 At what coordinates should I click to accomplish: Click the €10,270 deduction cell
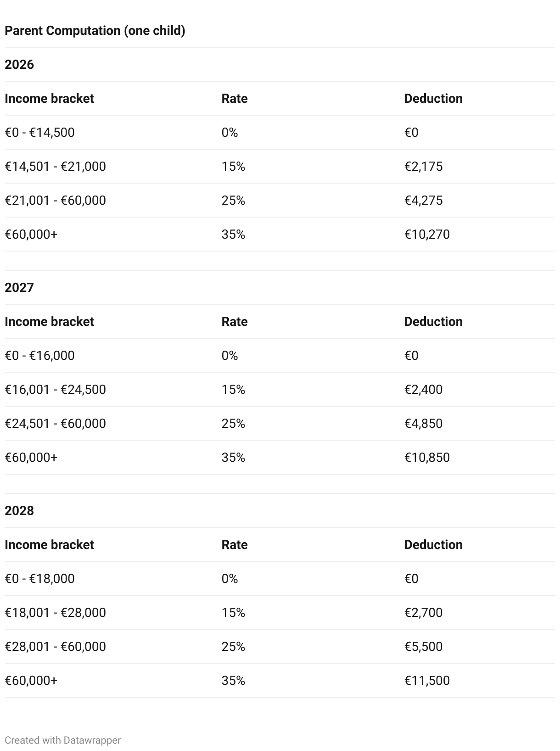pos(427,234)
